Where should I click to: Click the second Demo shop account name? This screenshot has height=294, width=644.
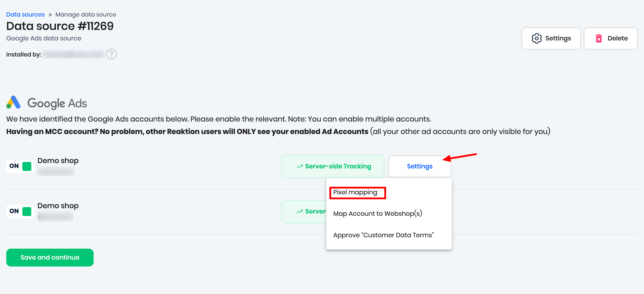(x=58, y=206)
